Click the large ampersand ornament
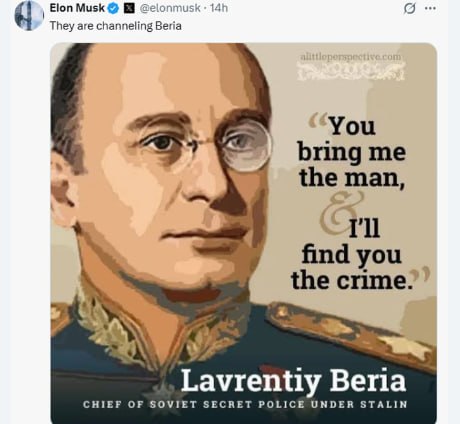460x424 pixels. [340, 213]
